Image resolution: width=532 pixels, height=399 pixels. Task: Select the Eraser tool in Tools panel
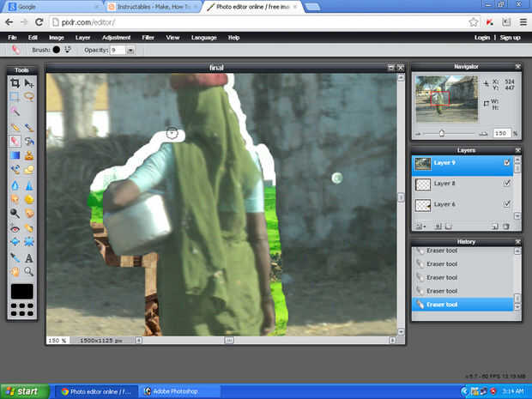click(x=15, y=141)
